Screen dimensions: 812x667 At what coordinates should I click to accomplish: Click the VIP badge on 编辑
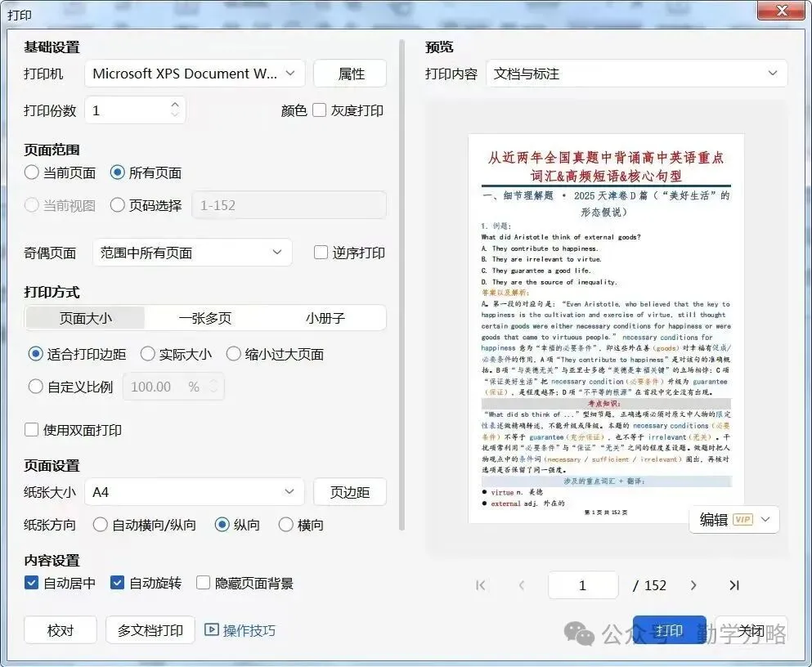[742, 520]
